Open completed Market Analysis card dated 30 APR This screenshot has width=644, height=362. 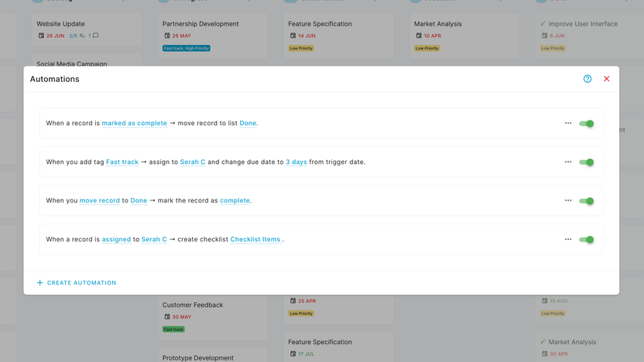coord(590,347)
